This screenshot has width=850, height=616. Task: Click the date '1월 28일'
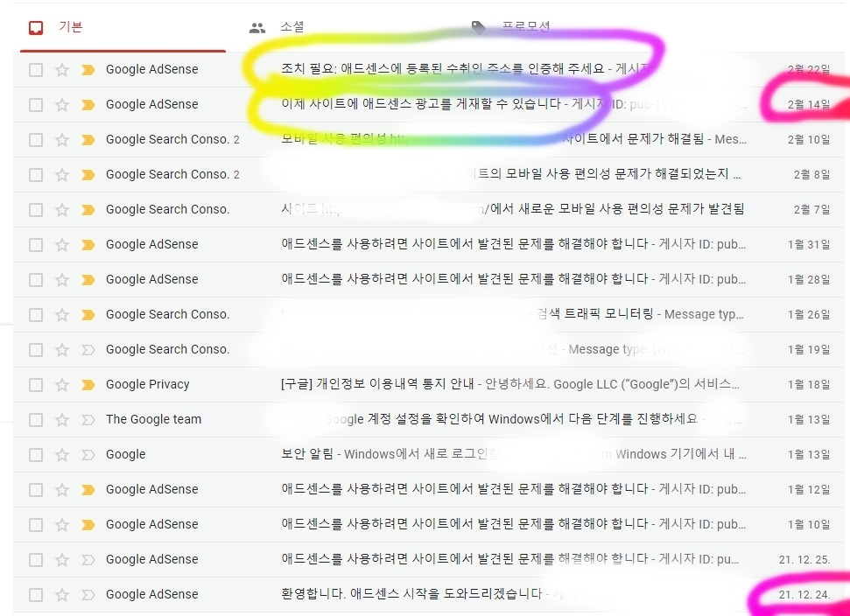[x=809, y=279]
